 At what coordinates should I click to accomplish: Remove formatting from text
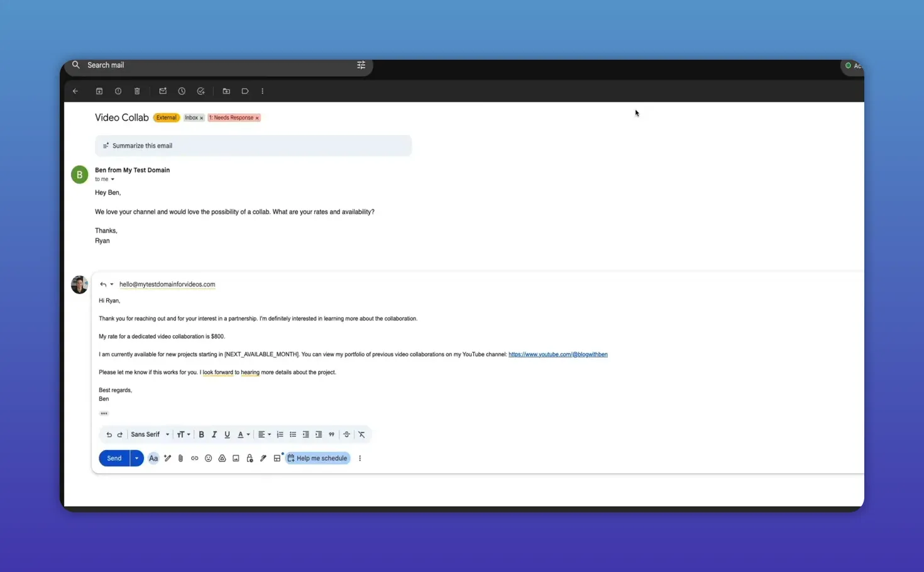(361, 434)
